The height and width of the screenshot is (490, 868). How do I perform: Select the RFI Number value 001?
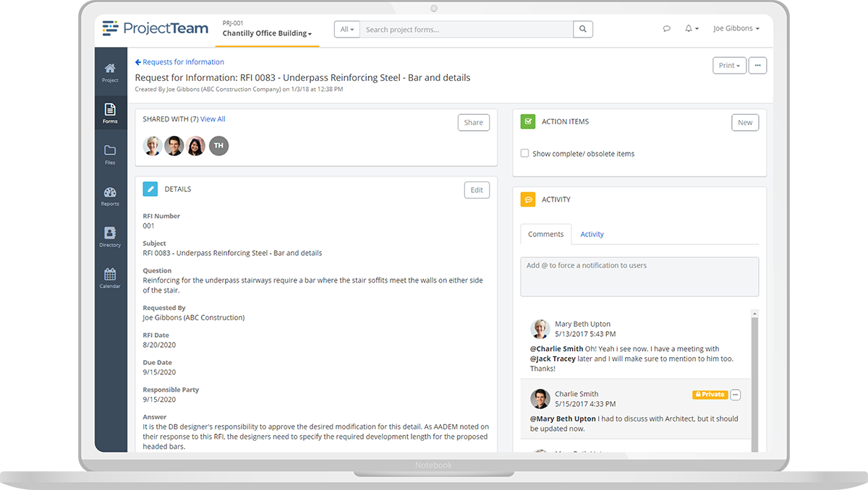pyautogui.click(x=149, y=225)
